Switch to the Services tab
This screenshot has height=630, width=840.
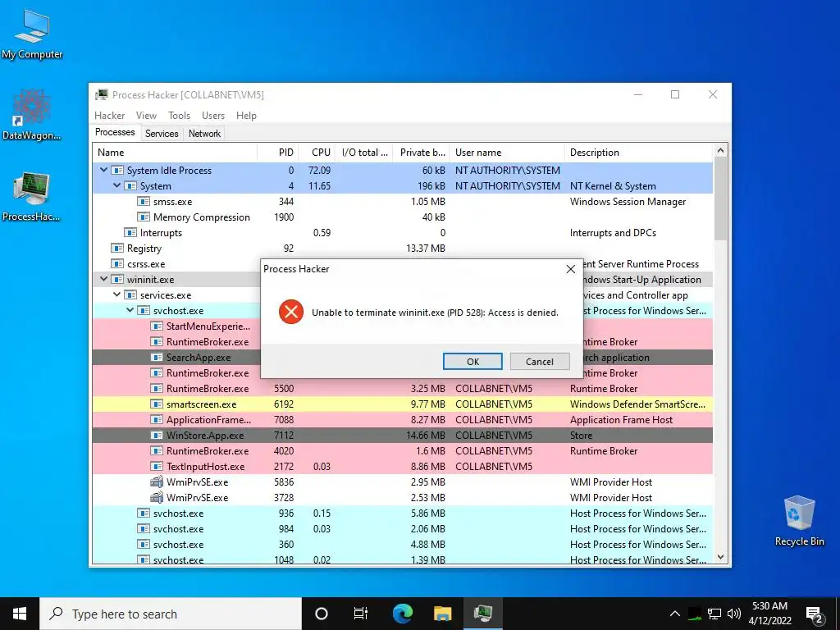pyautogui.click(x=162, y=134)
